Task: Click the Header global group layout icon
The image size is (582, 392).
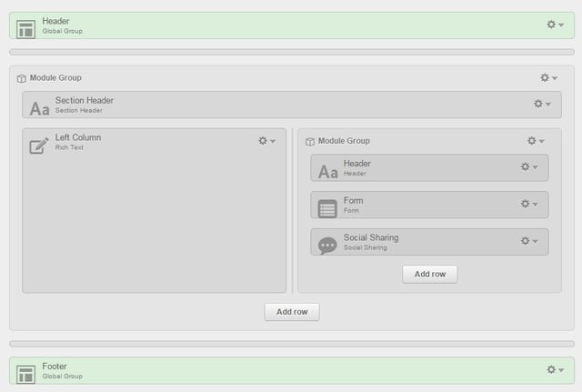Action: click(26, 28)
